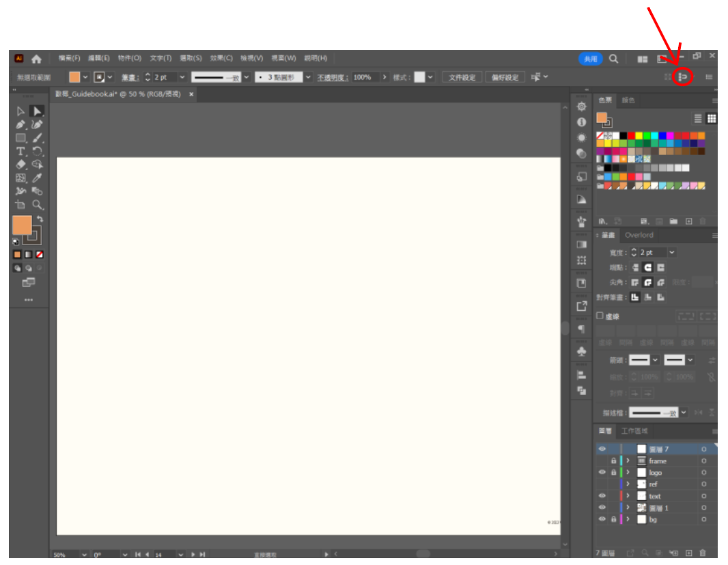Open Pathfinder panel icon in dock

(x=581, y=390)
